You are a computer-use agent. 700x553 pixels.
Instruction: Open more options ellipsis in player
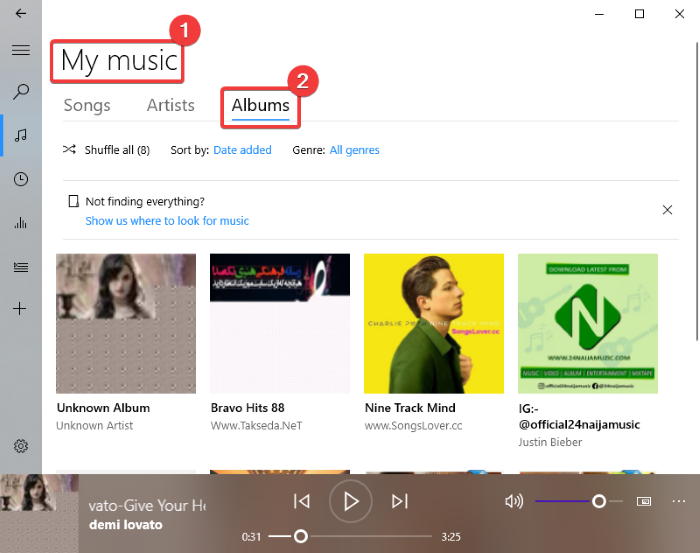coord(679,501)
